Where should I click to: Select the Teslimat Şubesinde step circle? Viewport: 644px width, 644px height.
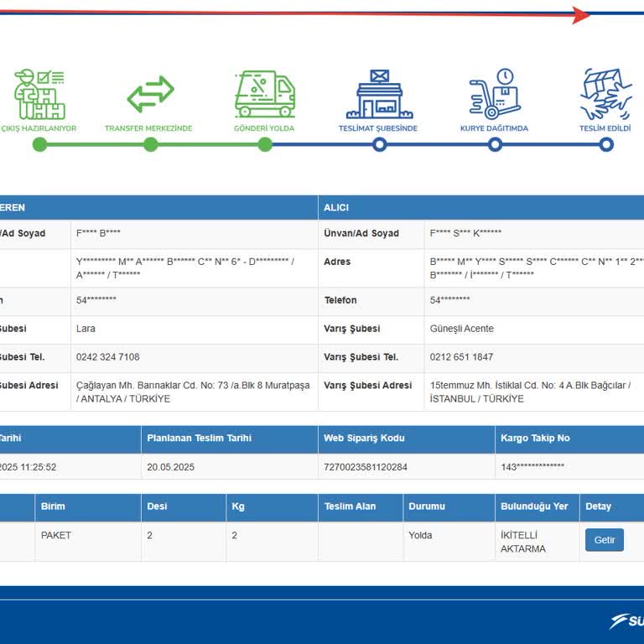(x=380, y=144)
